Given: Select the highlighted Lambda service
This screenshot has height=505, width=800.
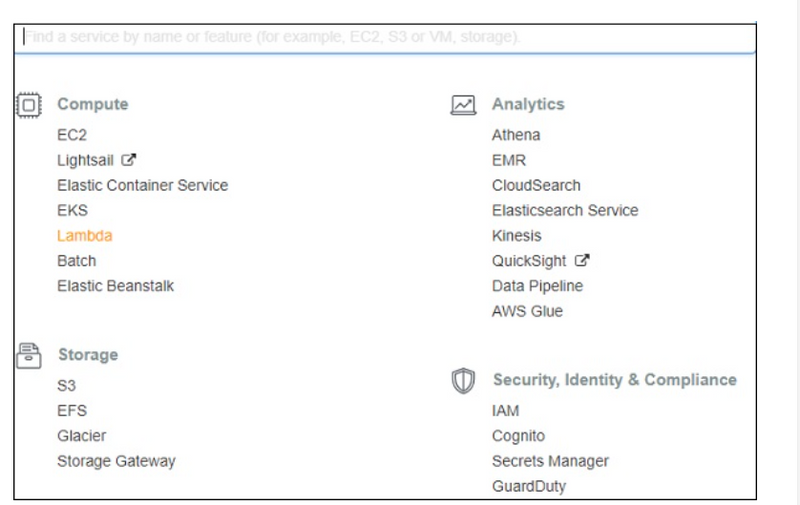Looking at the screenshot, I should [x=84, y=236].
